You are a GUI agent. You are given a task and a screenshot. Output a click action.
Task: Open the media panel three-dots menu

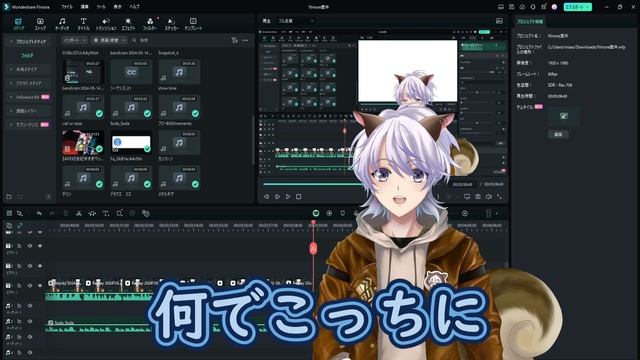tap(245, 40)
